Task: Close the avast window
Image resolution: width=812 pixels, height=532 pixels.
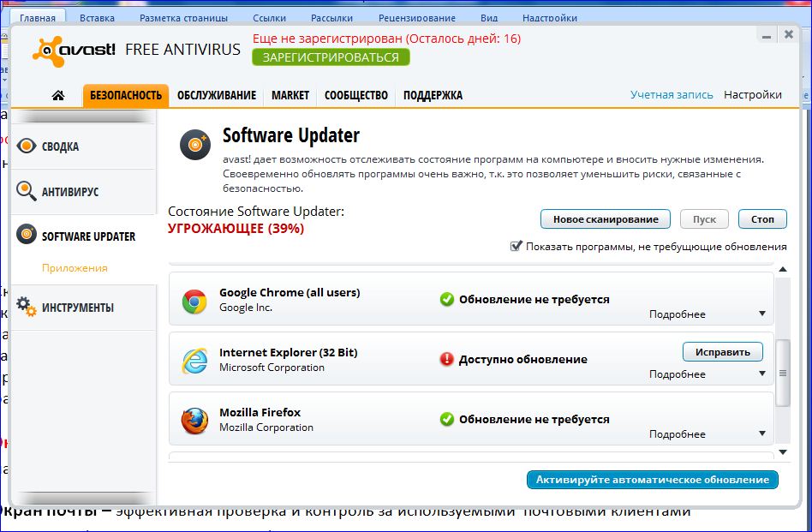Action: (789, 35)
